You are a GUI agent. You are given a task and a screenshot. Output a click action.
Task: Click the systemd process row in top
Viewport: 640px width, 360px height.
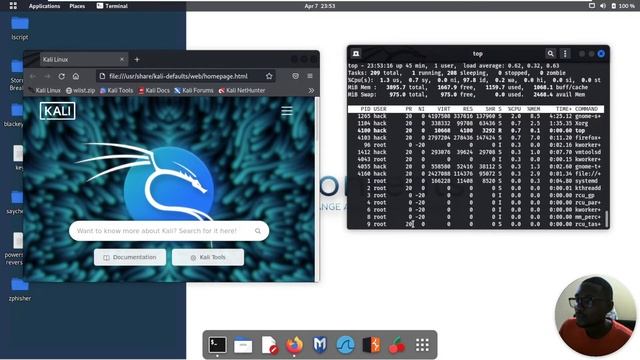click(x=476, y=181)
